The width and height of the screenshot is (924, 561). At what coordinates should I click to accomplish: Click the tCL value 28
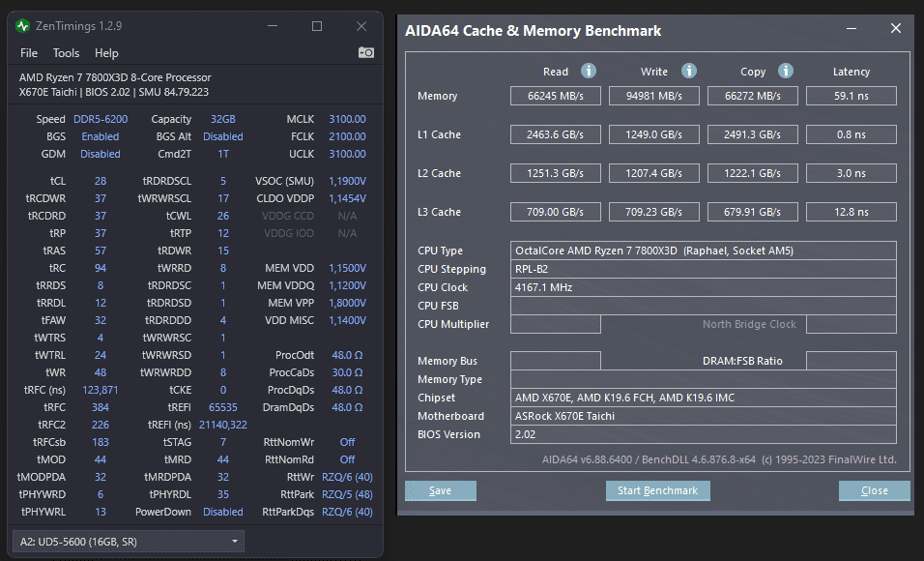pos(101,181)
